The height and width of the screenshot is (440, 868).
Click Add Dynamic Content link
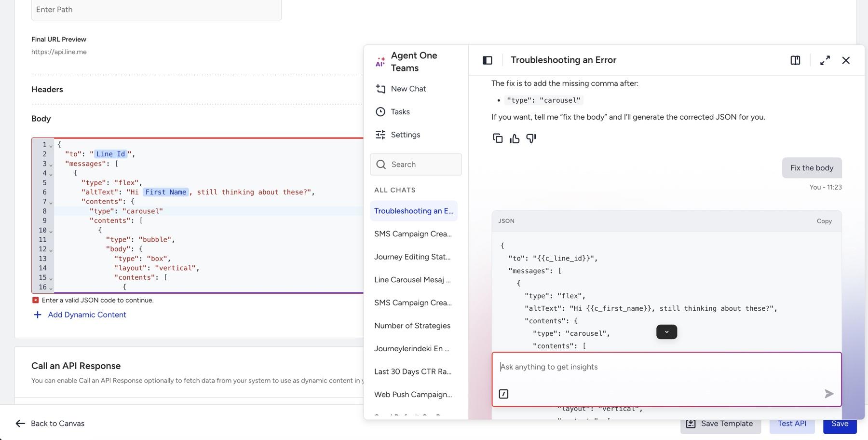click(x=87, y=315)
